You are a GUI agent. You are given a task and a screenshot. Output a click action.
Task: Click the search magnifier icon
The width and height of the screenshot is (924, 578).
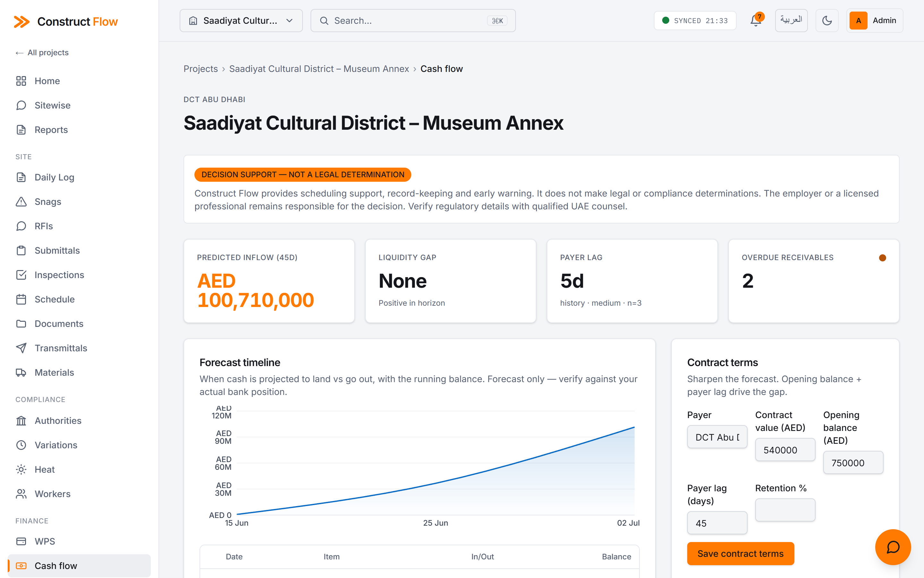[324, 21]
